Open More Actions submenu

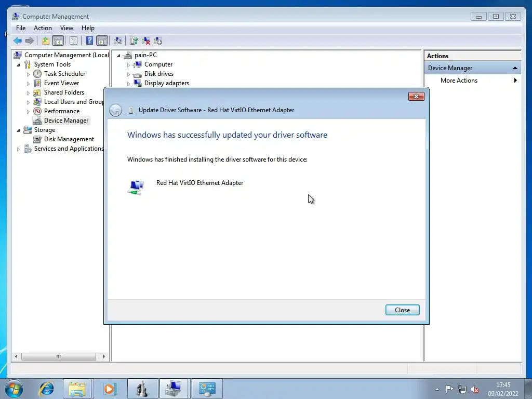pyautogui.click(x=472, y=81)
